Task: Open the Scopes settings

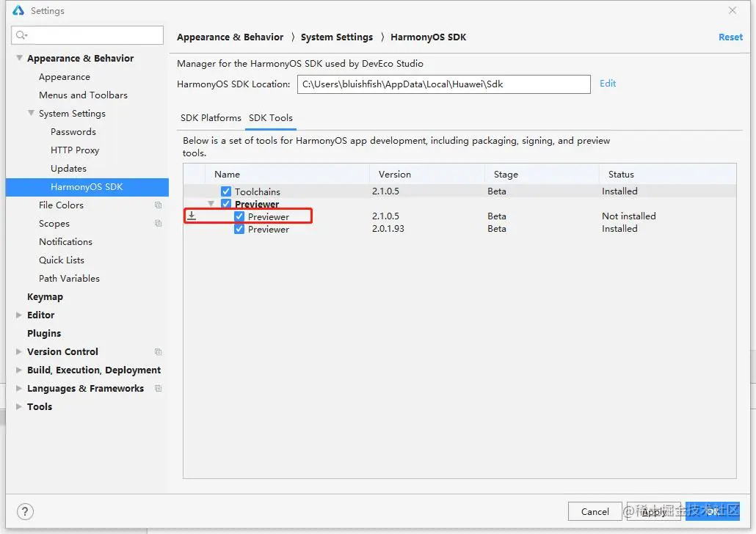Action: (x=54, y=223)
